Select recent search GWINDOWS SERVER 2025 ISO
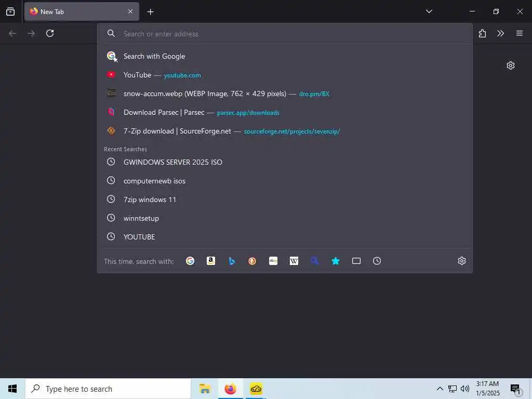This screenshot has height=399, width=532. [x=285, y=162]
